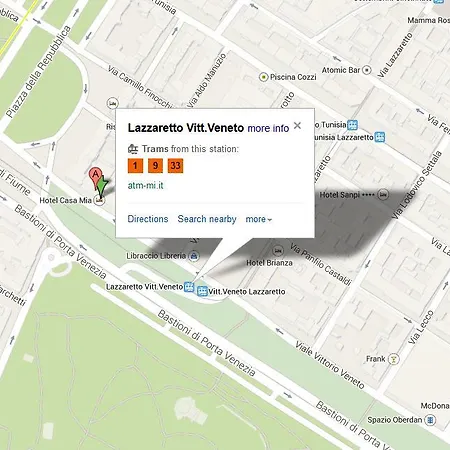Select the Vitt.Veneto Lazzaretto tram stop icon
This screenshot has height=450, width=450.
tap(202, 291)
